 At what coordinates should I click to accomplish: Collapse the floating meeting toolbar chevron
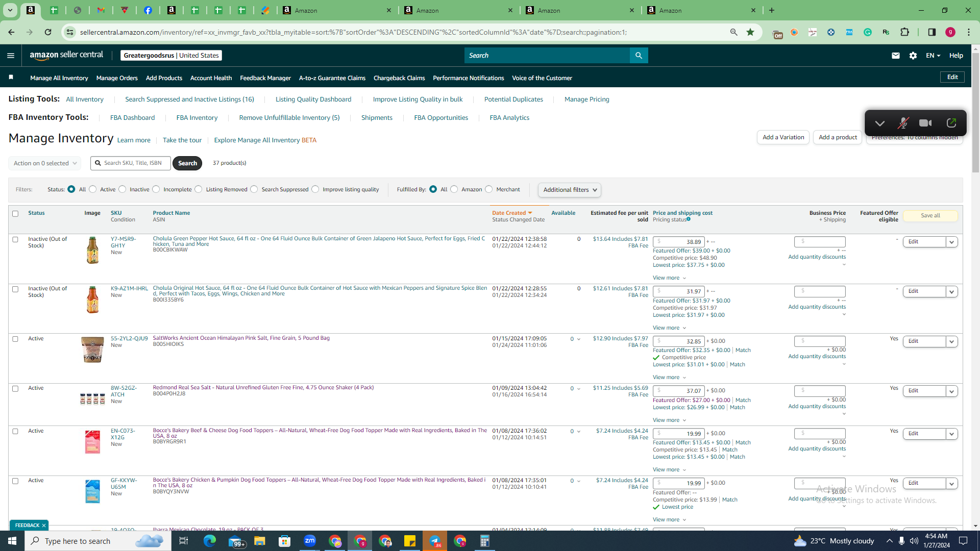(879, 123)
